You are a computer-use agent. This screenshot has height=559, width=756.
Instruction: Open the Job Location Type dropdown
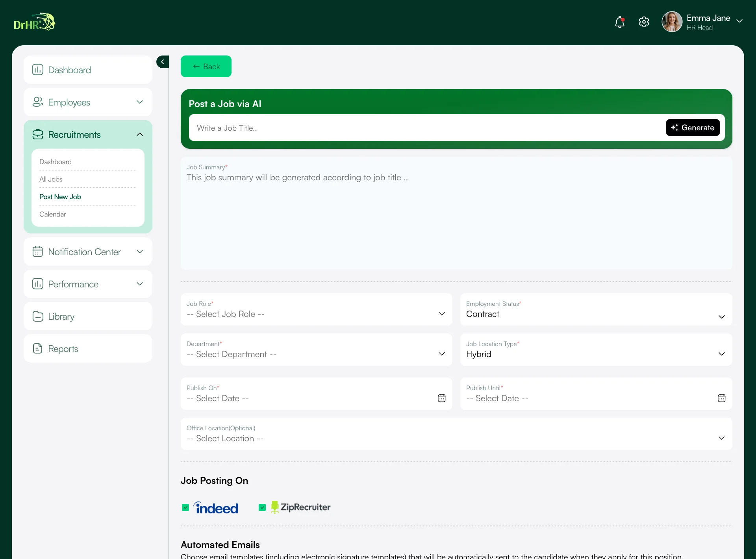point(596,350)
